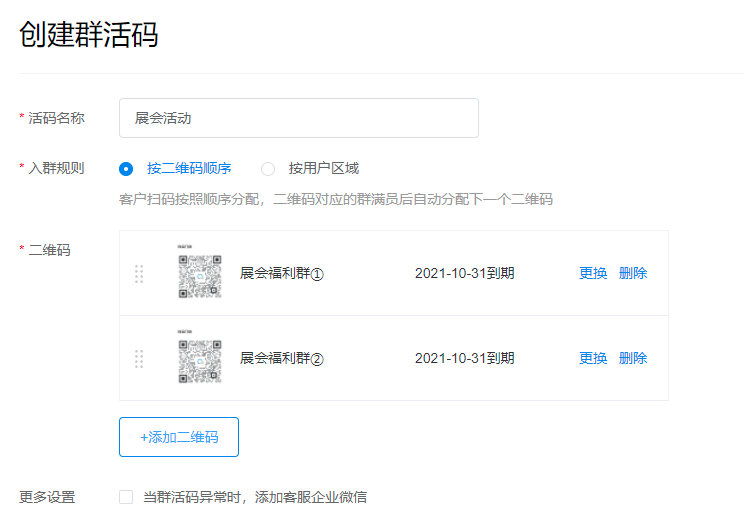Select the 按二维码顺序 radio button
Screen dimensions: 744x523
tap(126, 169)
